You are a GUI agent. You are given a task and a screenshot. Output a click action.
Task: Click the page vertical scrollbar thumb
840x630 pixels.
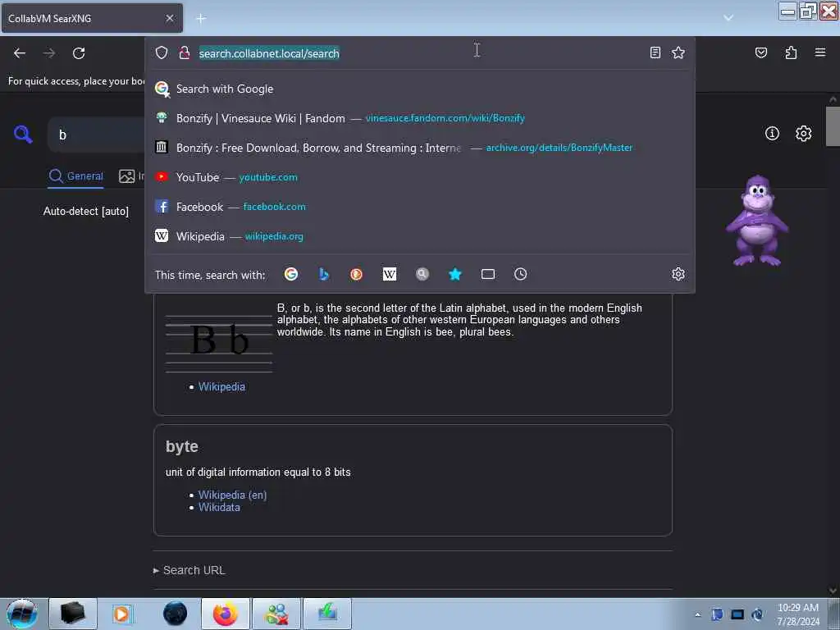pos(833,126)
